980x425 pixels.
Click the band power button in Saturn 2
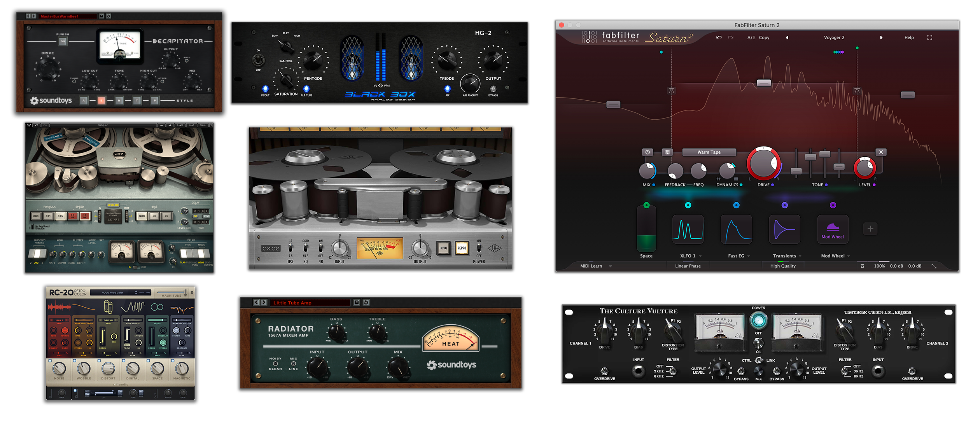[647, 152]
